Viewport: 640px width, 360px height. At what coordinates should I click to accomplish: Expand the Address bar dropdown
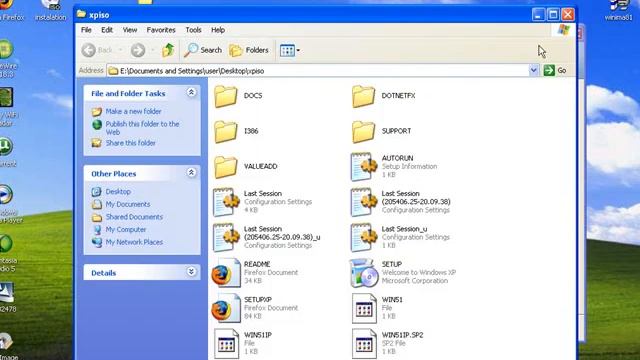point(533,70)
